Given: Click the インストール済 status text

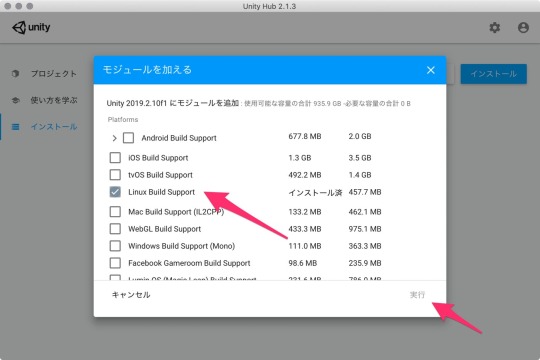Looking at the screenshot, I should click(315, 193).
